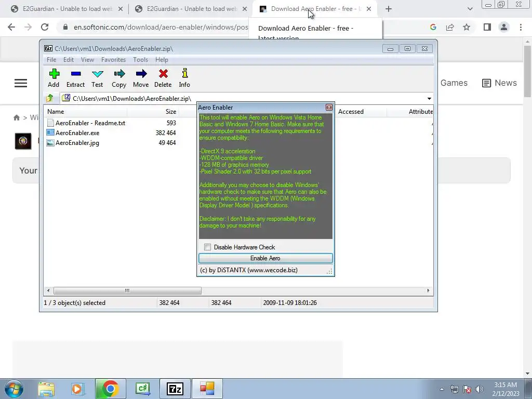Screen dimensions: 532x399
Task: Click the site padlock icon
Action: [x=65, y=27]
